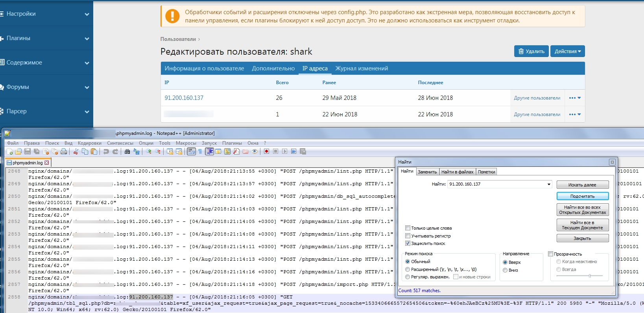Click the Undo arrow icon
644x313 pixels.
(x=106, y=152)
